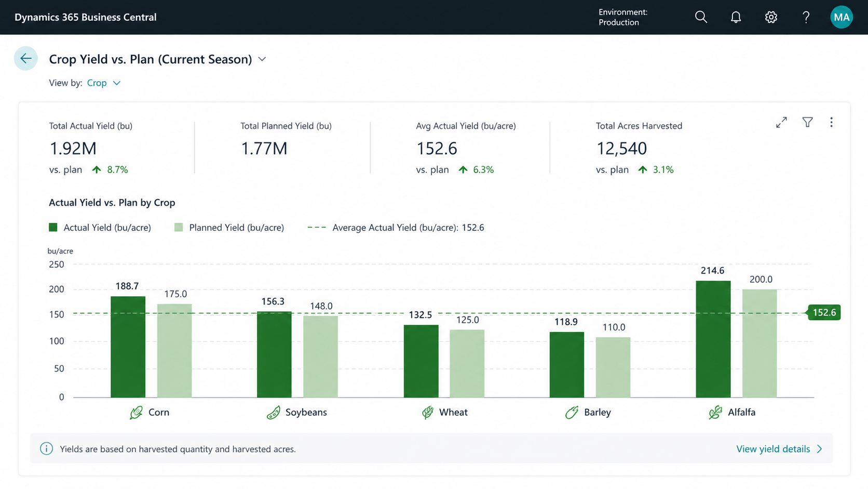Click the 8.7% vs. plan indicator

tap(110, 169)
